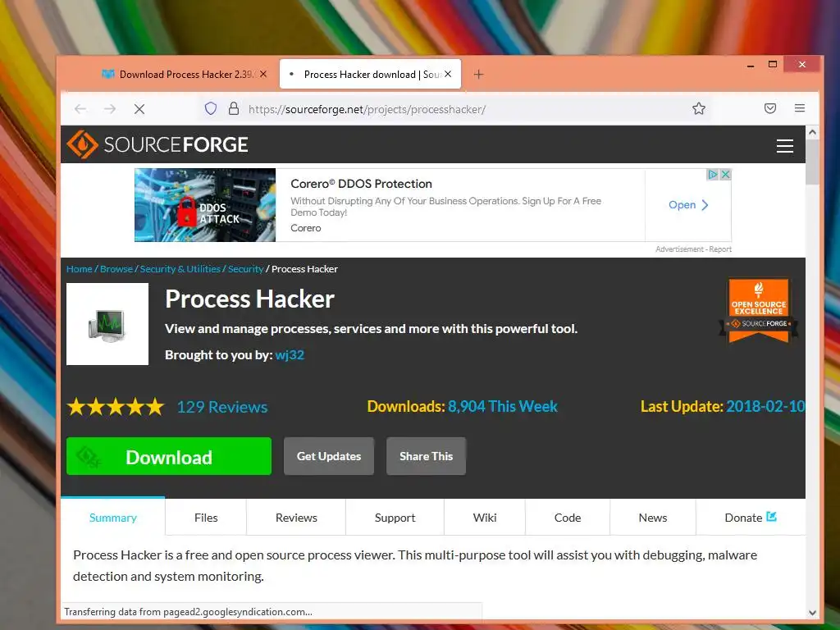Click the browser back arrow
840x630 pixels.
pyautogui.click(x=80, y=109)
